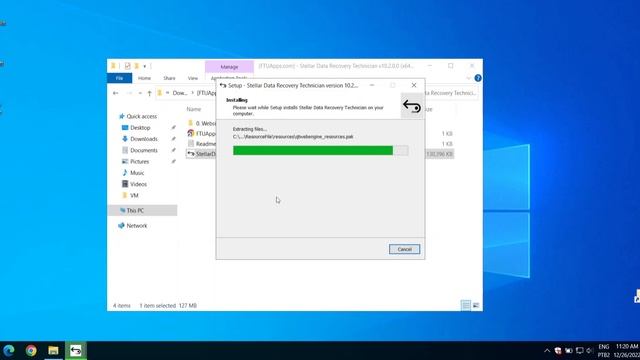Open network icon in system tray
Viewport: 640px width, 360px height.
tap(579, 351)
